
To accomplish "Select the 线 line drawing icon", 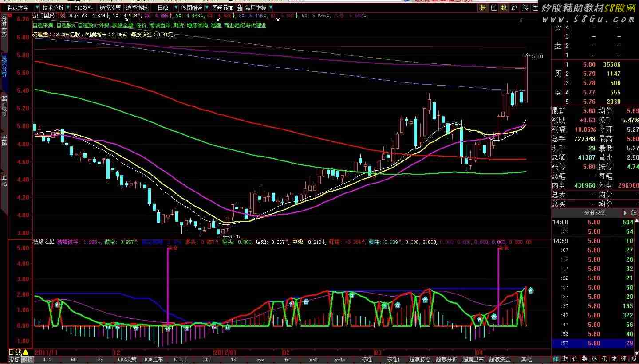I will (515, 8).
